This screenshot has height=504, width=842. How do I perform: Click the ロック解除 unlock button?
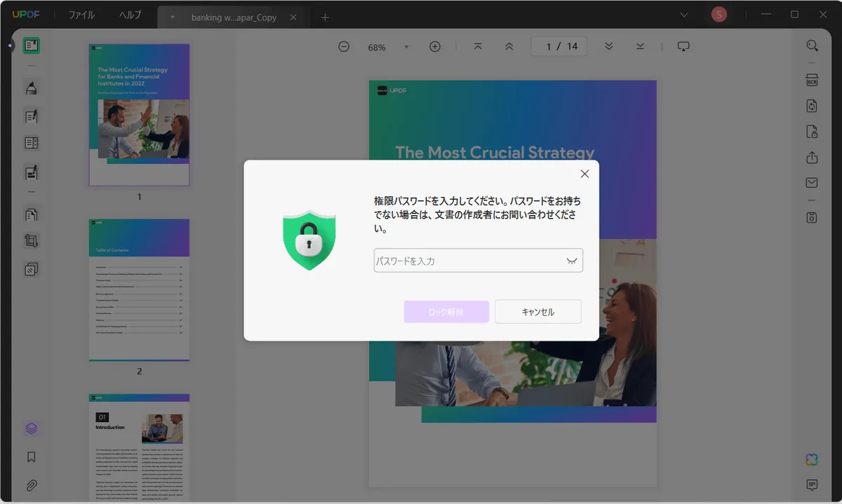(x=446, y=312)
